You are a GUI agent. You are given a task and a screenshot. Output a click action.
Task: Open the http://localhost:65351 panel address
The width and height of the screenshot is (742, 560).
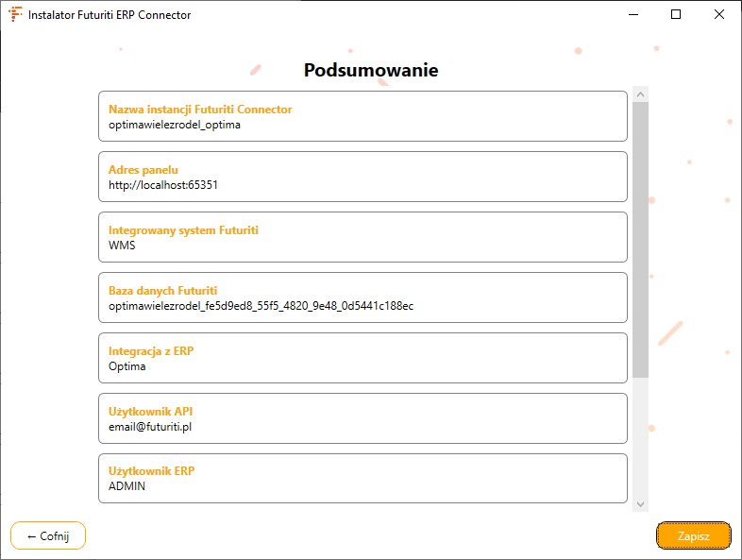[163, 185]
